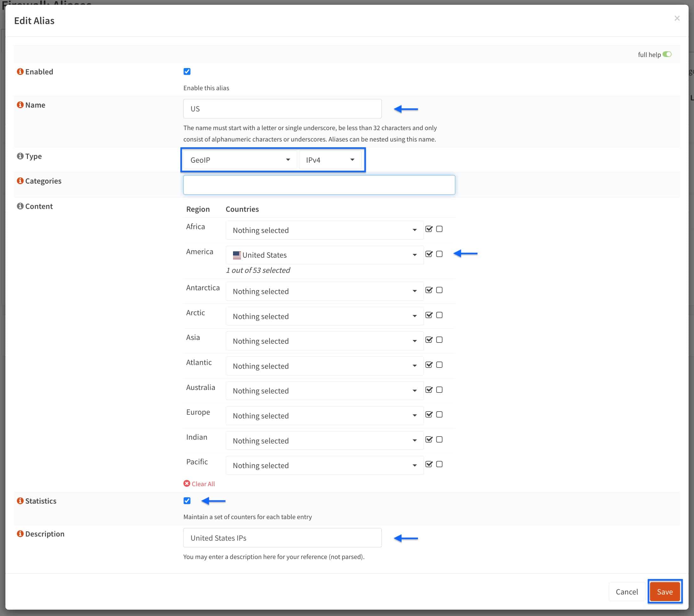The height and width of the screenshot is (616, 694).
Task: Click the info icon next to Enabled
Action: pos(20,72)
